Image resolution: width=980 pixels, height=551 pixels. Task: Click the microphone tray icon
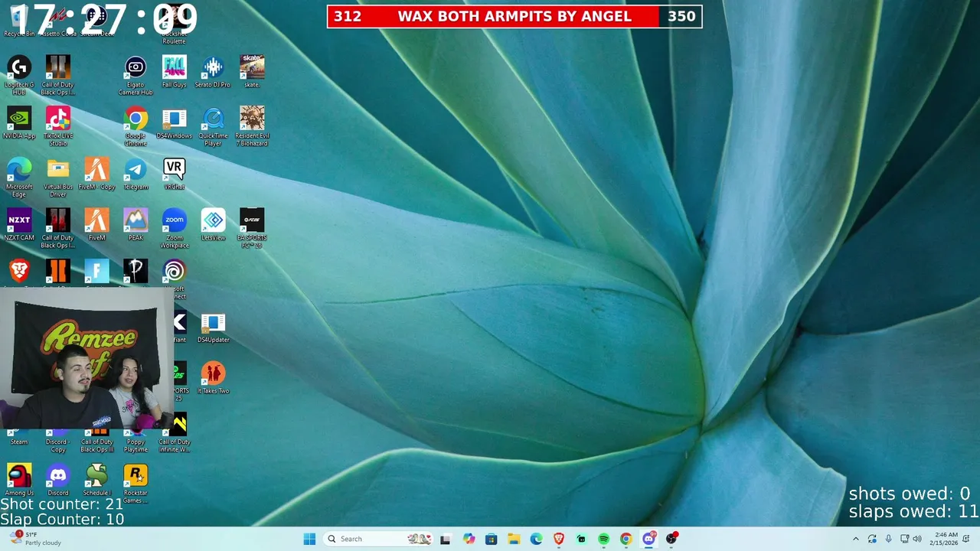point(888,539)
